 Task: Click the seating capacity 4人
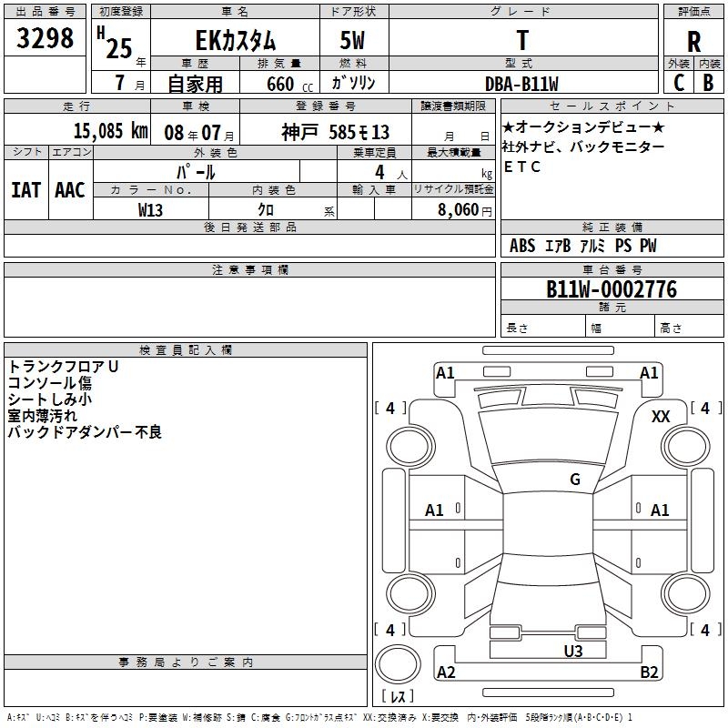[x=391, y=173]
